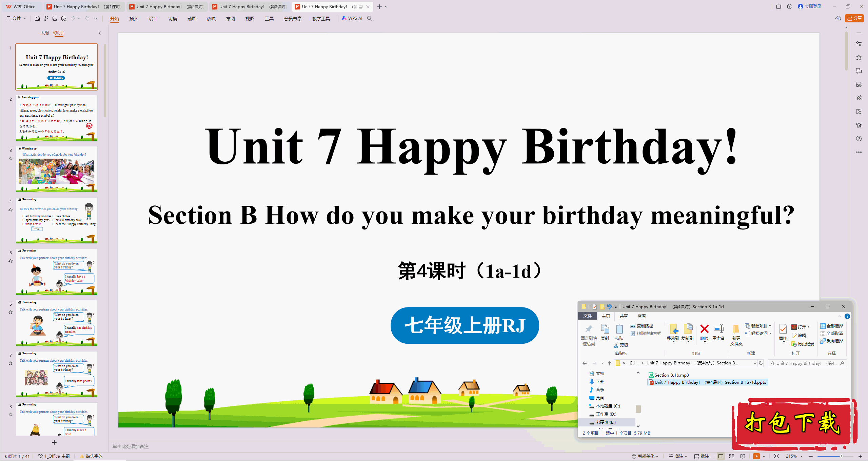Switch to the 第2课时 document tab

point(167,7)
